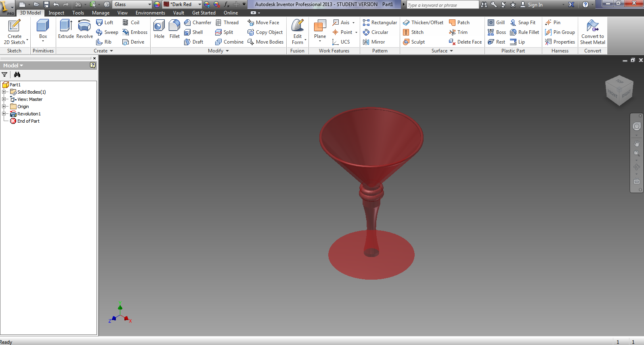Start a new 2D sketch with Create 2D Sketch

15,32
